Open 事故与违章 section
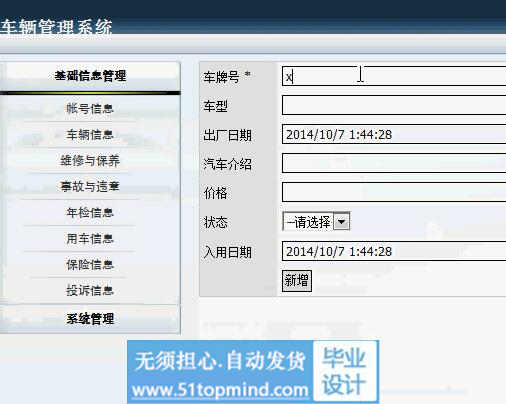This screenshot has width=506, height=404. pos(90,186)
